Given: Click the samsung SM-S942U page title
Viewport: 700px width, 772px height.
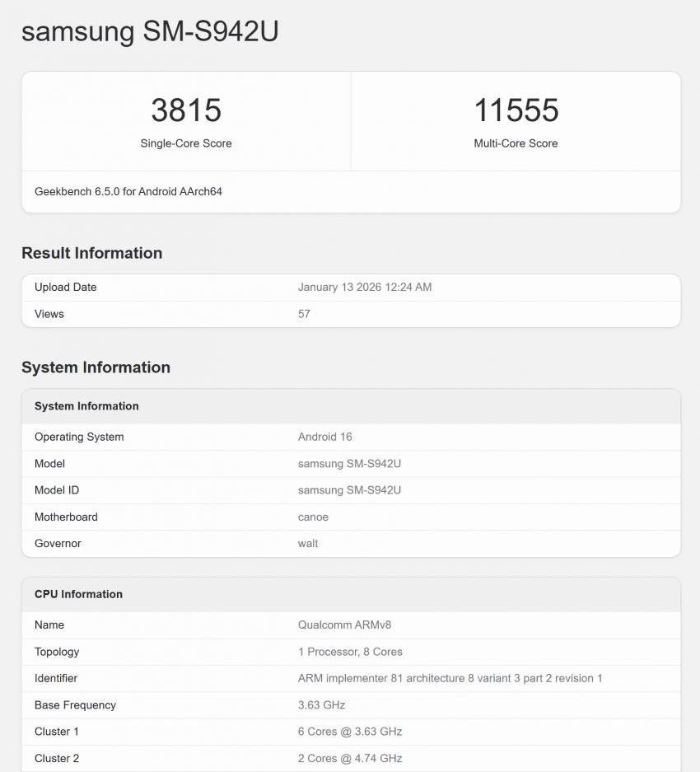Looking at the screenshot, I should pos(149,32).
